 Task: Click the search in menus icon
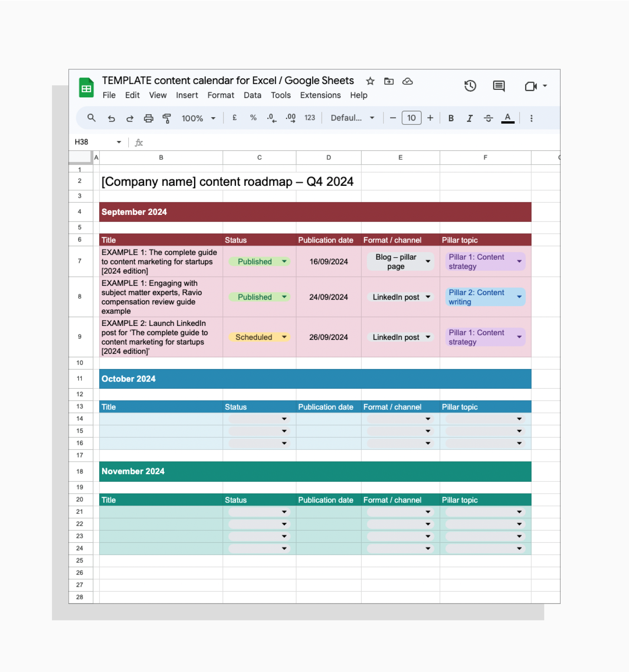pos(91,118)
